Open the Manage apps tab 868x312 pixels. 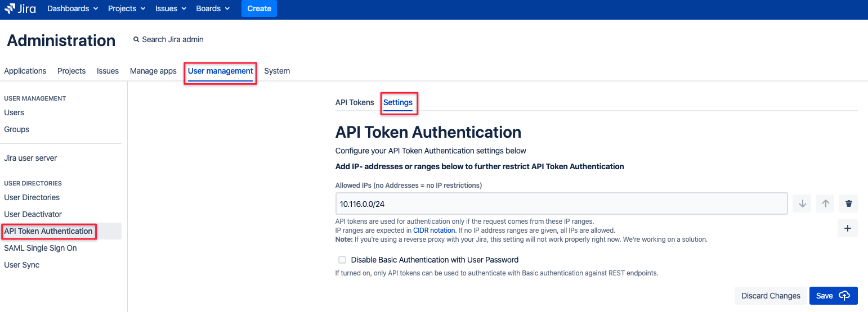click(x=153, y=71)
